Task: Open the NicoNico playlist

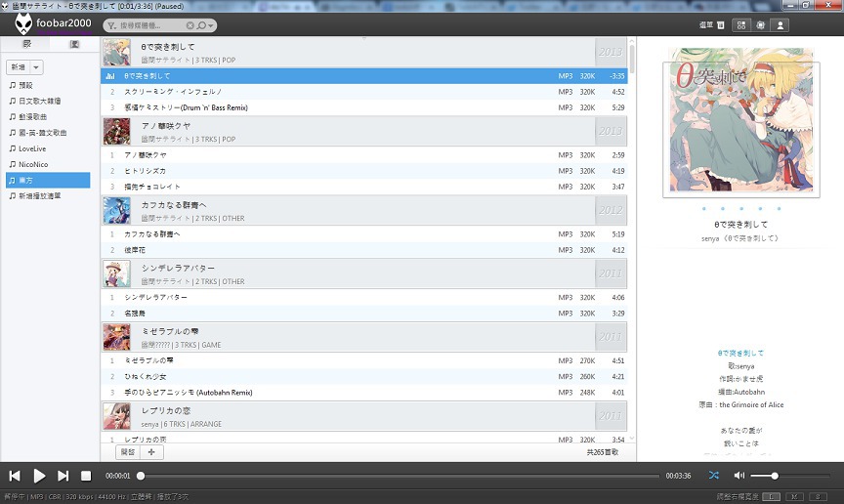Action: tap(48, 164)
